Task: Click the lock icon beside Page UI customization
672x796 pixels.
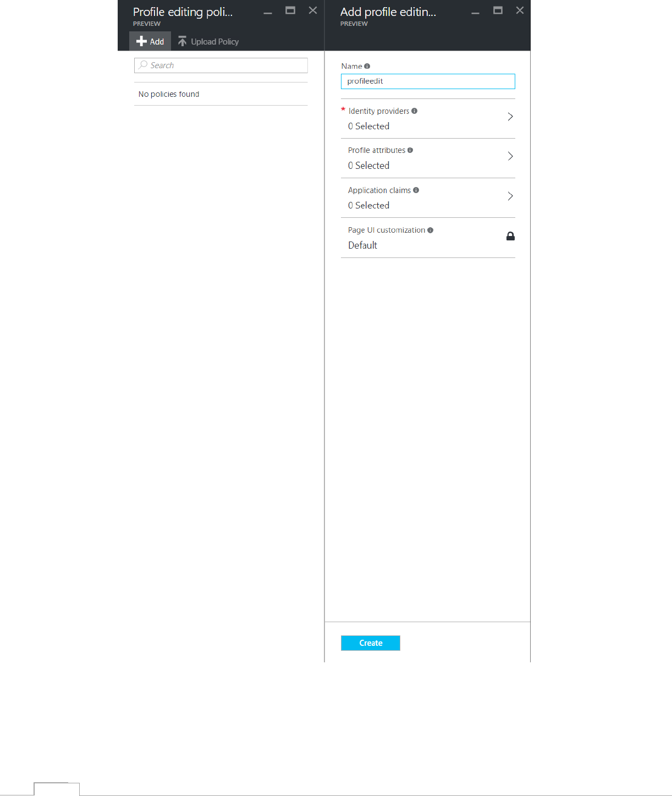Action: 510,236
